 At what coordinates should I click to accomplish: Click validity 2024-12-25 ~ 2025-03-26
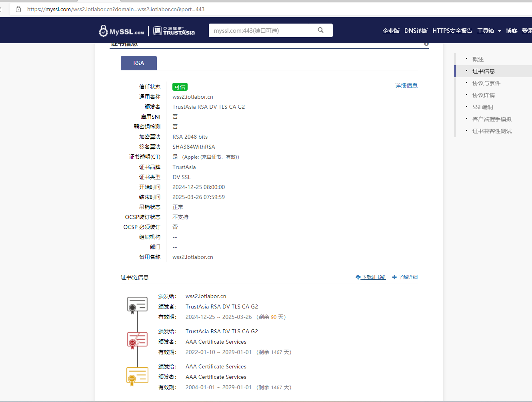pos(219,317)
